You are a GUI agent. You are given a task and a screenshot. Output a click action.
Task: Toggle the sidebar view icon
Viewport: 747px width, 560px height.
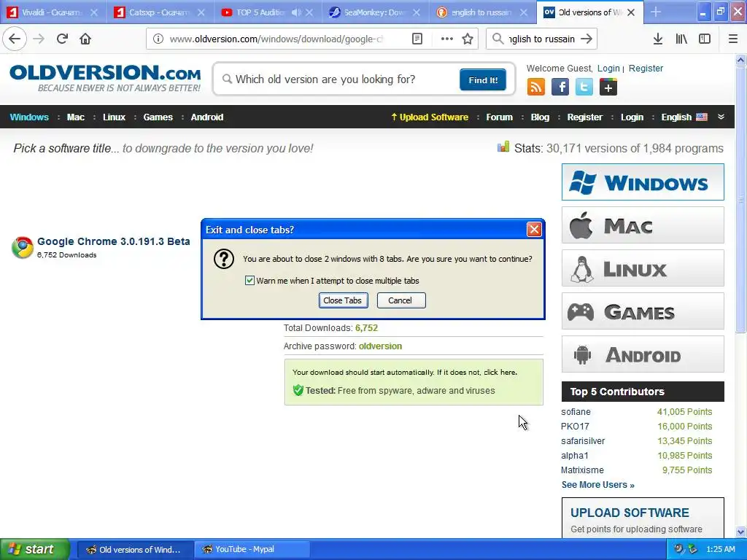(x=705, y=39)
